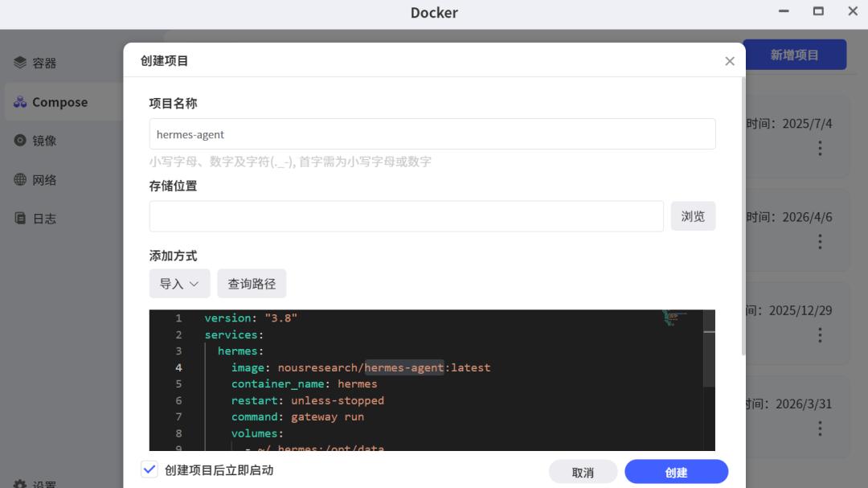
Task: Open the 网络 network section
Action: (44, 180)
